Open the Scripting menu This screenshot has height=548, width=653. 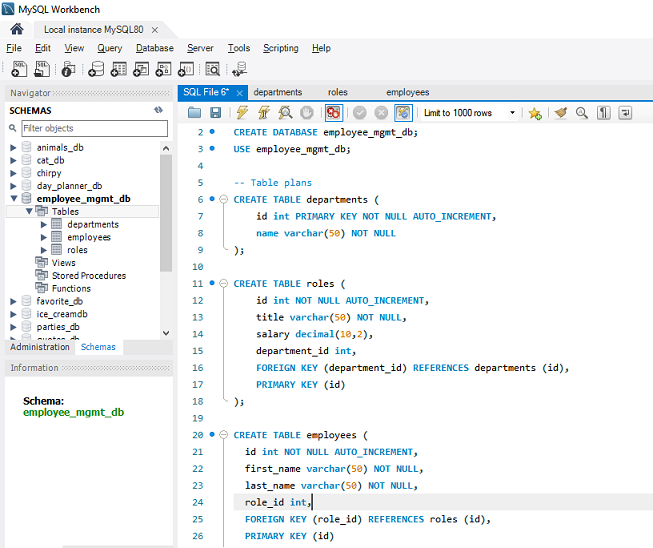(x=281, y=48)
